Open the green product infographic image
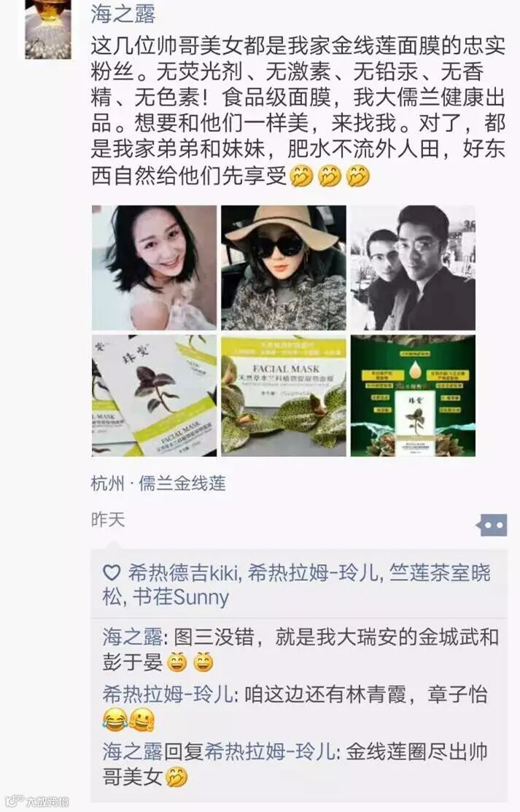The width and height of the screenshot is (520, 812). click(413, 397)
